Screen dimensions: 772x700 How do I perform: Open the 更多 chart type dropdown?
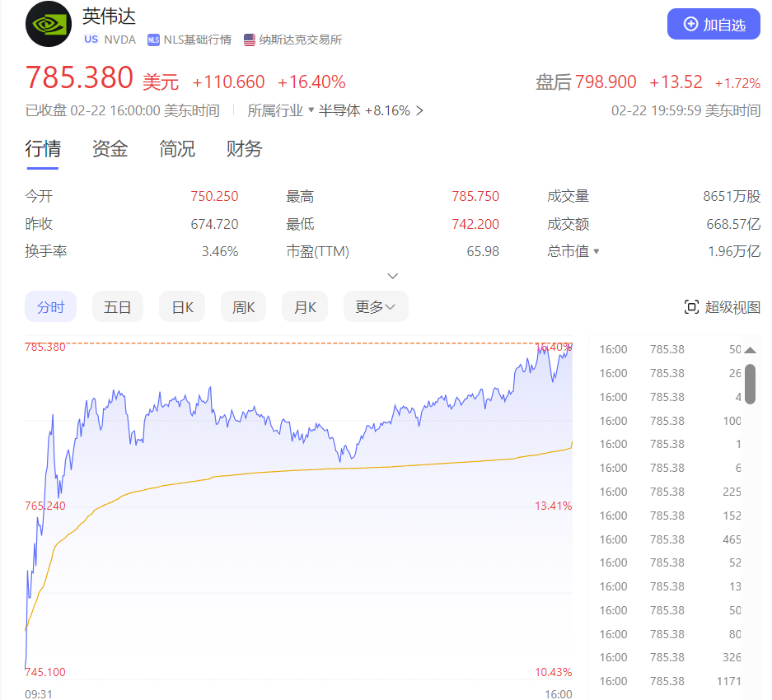click(x=376, y=306)
